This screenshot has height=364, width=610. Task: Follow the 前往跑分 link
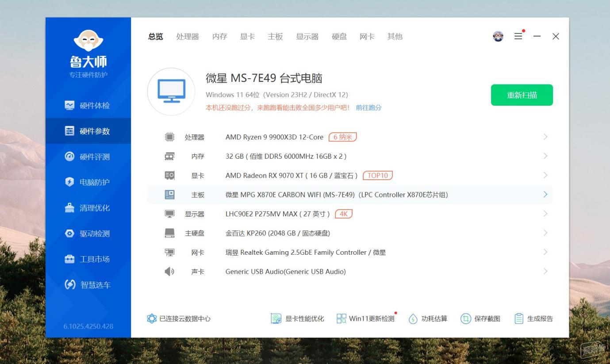(x=368, y=107)
